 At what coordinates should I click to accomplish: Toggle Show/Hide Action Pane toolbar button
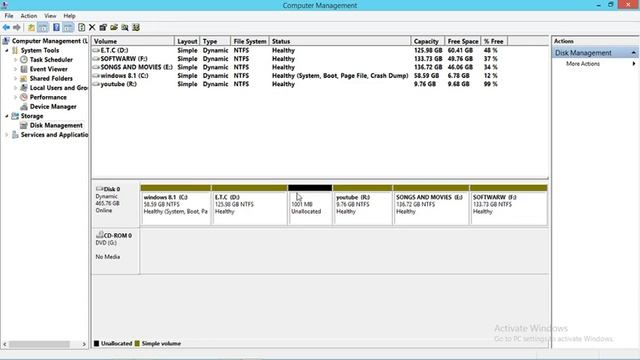(68, 27)
